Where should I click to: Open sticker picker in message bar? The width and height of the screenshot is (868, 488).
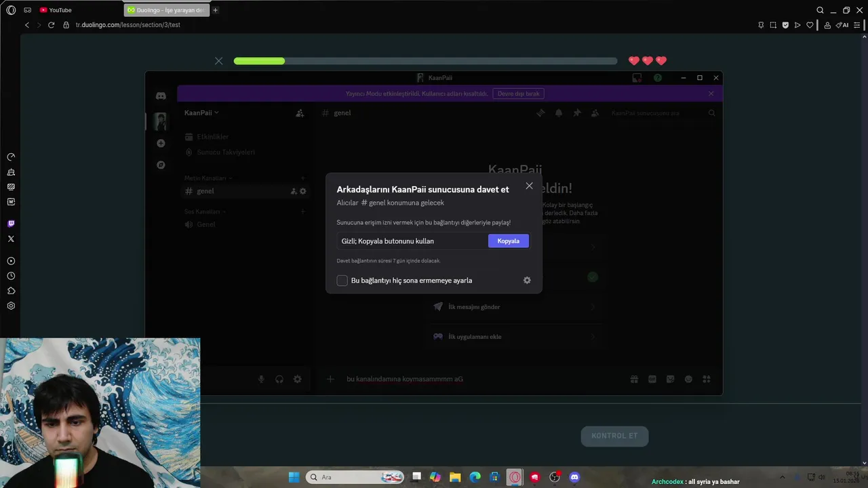pyautogui.click(x=671, y=380)
